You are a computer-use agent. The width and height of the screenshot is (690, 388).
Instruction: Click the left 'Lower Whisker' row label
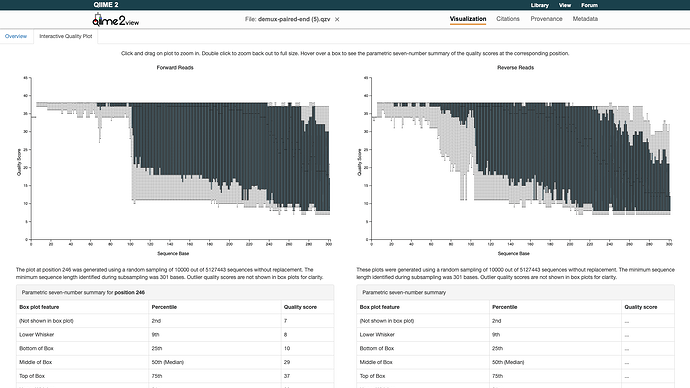pos(37,335)
